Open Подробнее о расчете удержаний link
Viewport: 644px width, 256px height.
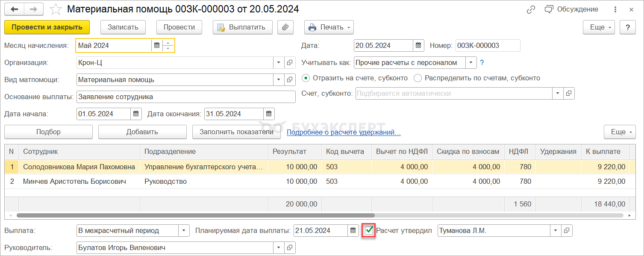coord(344,132)
